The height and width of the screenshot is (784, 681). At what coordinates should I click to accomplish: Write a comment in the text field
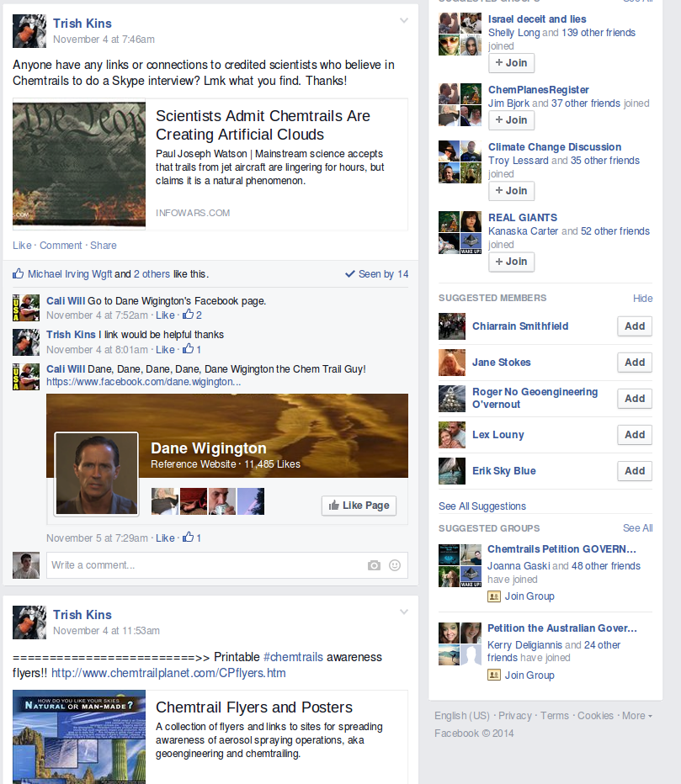tap(207, 565)
